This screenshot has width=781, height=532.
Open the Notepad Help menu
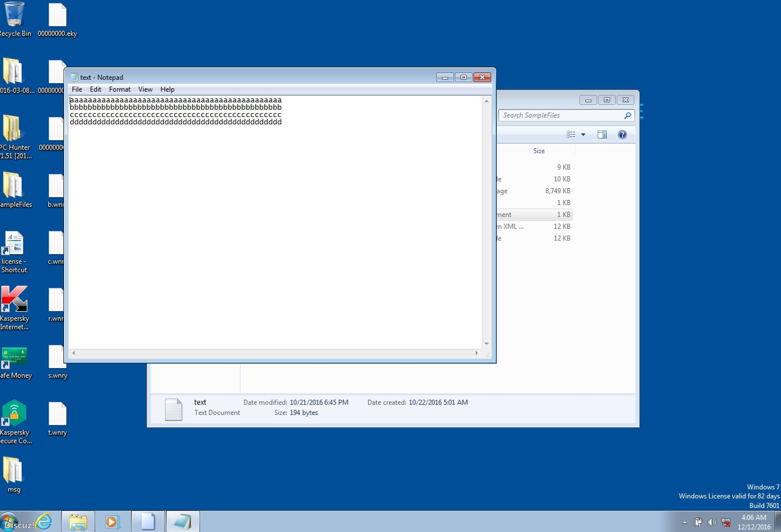(167, 89)
